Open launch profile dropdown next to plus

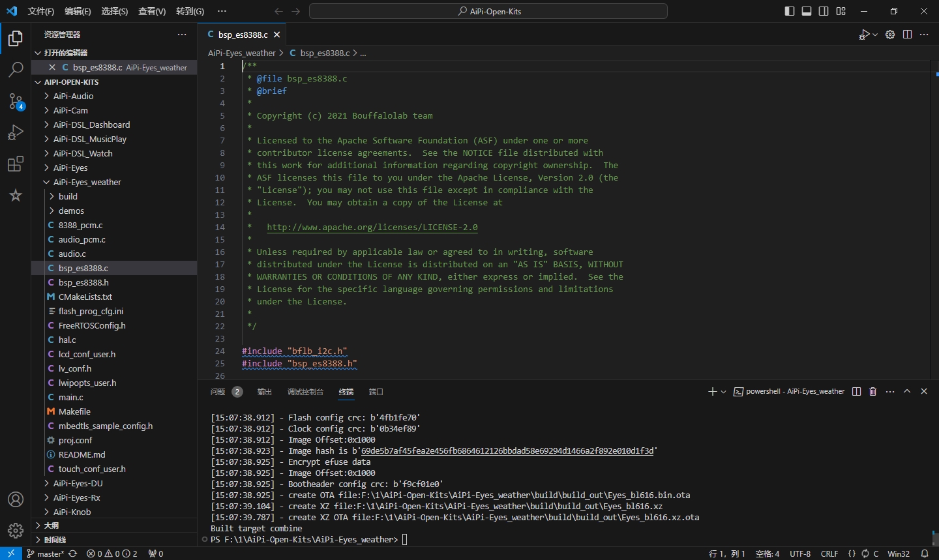[x=723, y=392]
